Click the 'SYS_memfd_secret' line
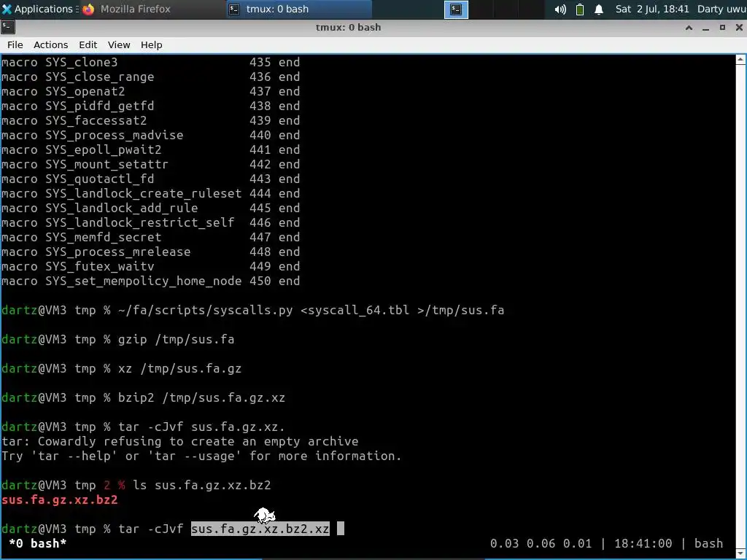This screenshot has width=747, height=560. pos(150,237)
